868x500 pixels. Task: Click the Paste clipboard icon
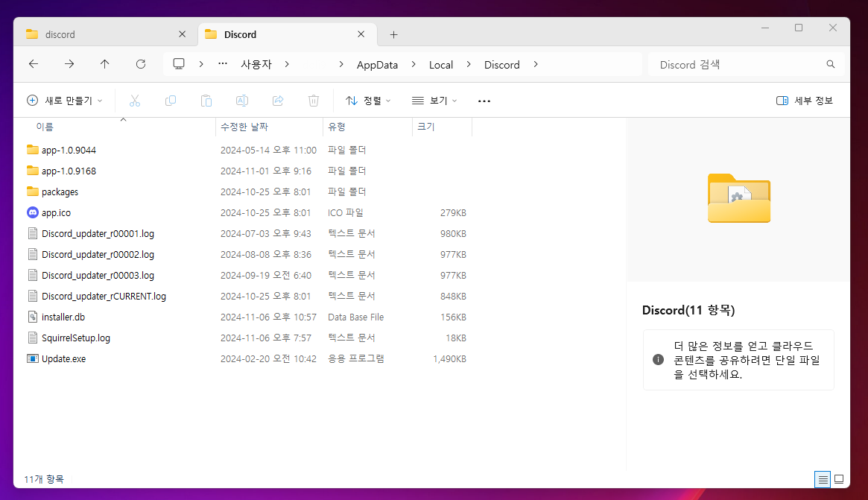click(206, 100)
